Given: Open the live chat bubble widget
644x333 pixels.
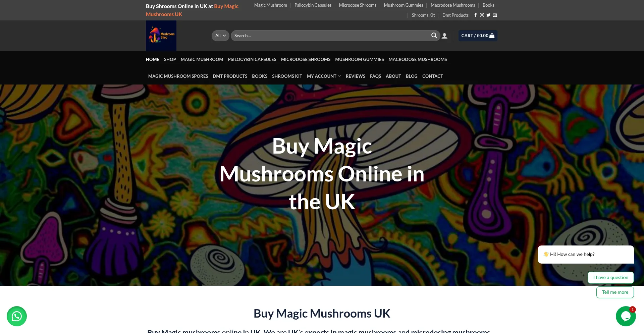Looking at the screenshot, I should 626,316.
